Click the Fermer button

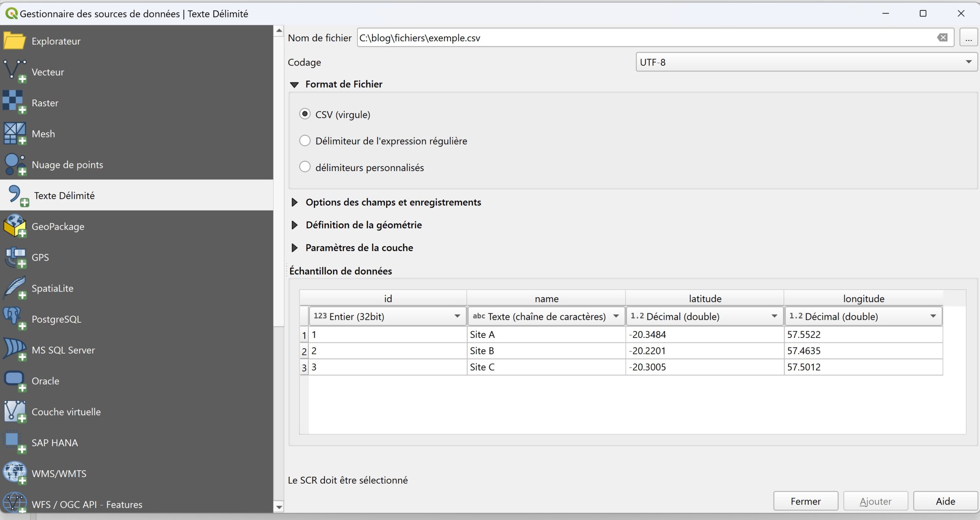(x=805, y=501)
